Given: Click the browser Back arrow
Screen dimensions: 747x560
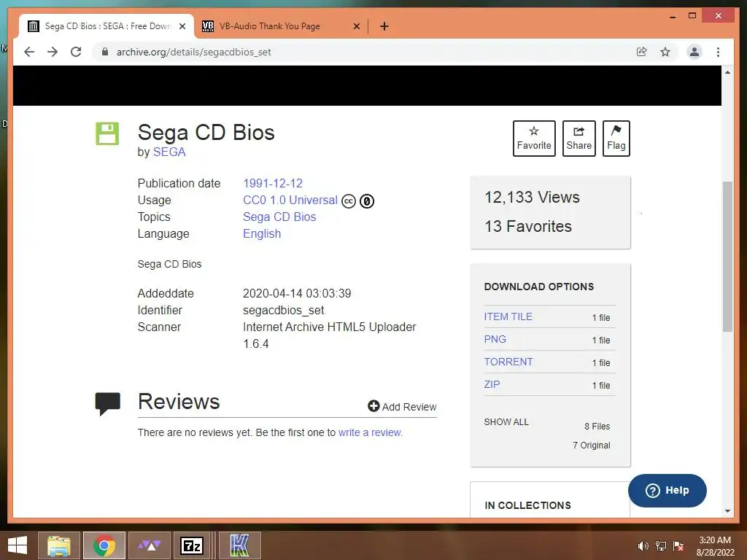Looking at the screenshot, I should pyautogui.click(x=29, y=52).
